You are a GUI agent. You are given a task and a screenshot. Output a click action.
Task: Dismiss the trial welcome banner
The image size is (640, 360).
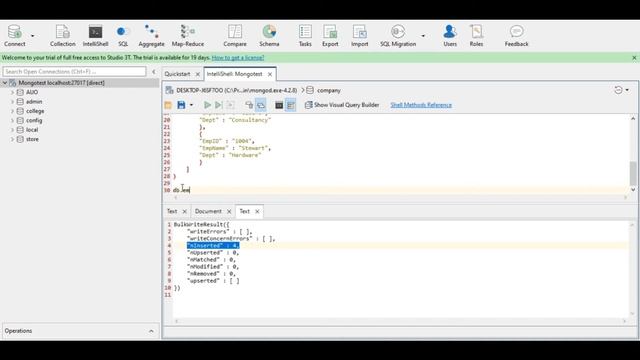(x=634, y=58)
